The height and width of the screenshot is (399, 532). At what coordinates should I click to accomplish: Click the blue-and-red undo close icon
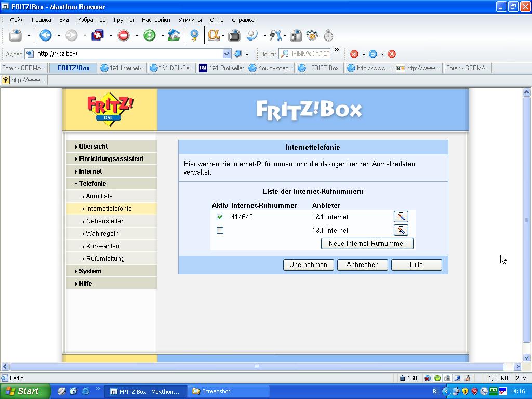97,35
